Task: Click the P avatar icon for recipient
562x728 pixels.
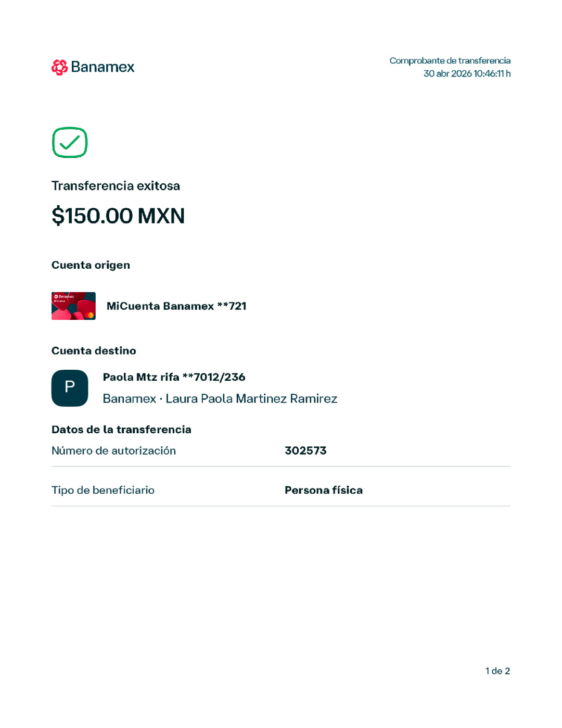Action: [x=70, y=388]
